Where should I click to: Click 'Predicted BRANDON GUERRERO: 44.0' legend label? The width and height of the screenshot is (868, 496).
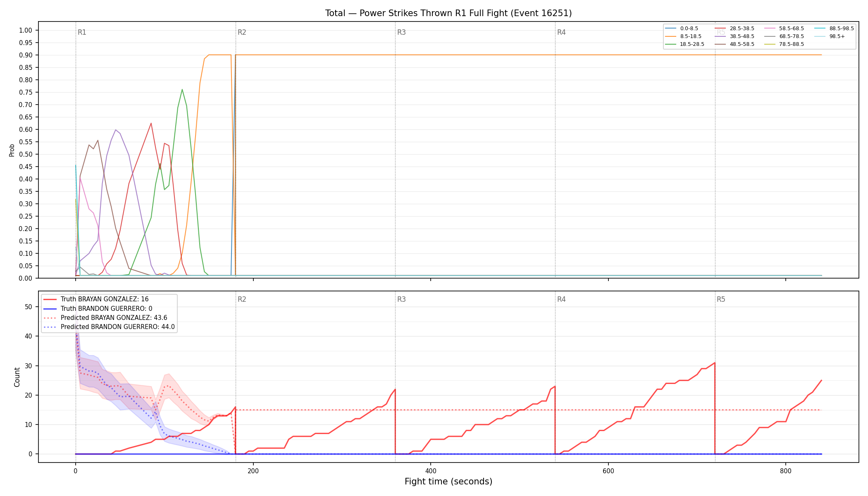click(117, 327)
